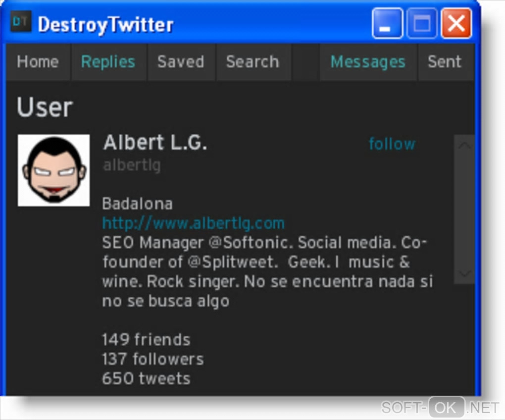This screenshot has width=505, height=420.
Task: Click the profile scrollbar track
Action: click(x=464, y=210)
